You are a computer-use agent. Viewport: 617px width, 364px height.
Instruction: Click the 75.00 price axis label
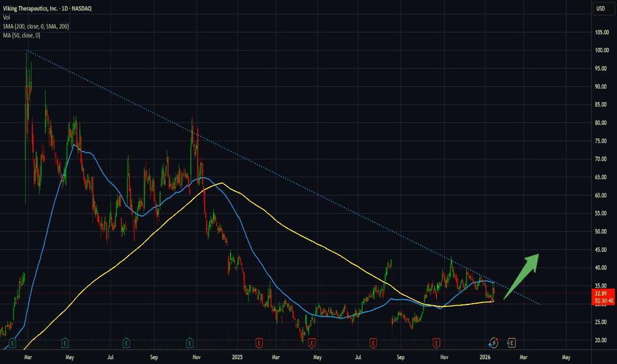(601, 141)
